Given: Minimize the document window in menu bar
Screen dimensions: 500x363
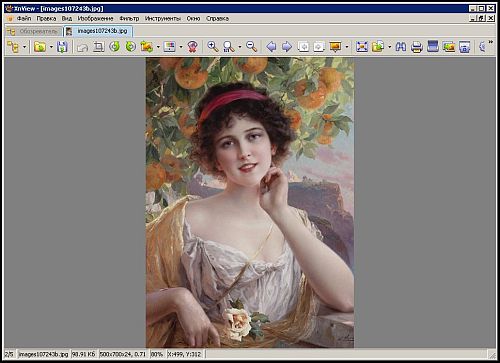Looking at the screenshot, I should tap(473, 19).
